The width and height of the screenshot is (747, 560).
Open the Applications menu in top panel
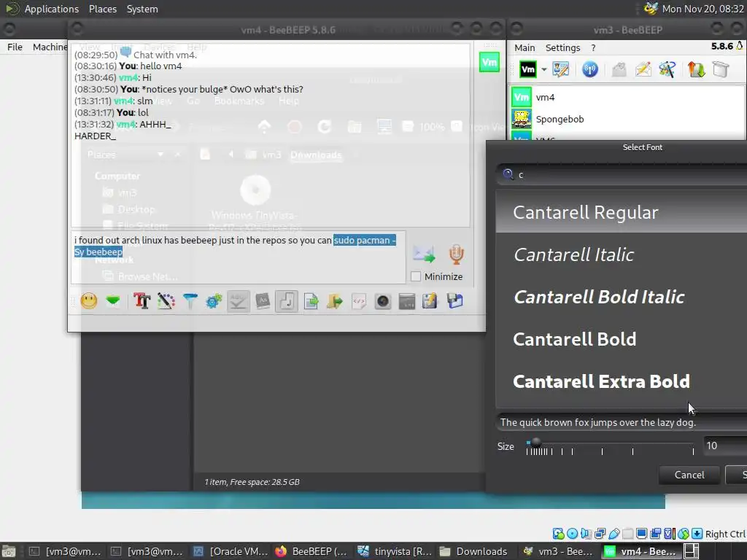coord(52,9)
